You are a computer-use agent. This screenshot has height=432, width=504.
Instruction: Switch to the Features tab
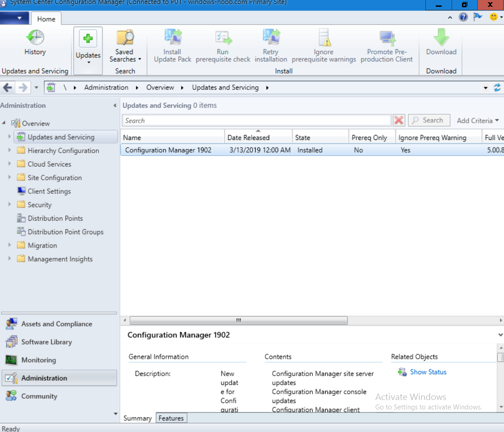click(171, 418)
